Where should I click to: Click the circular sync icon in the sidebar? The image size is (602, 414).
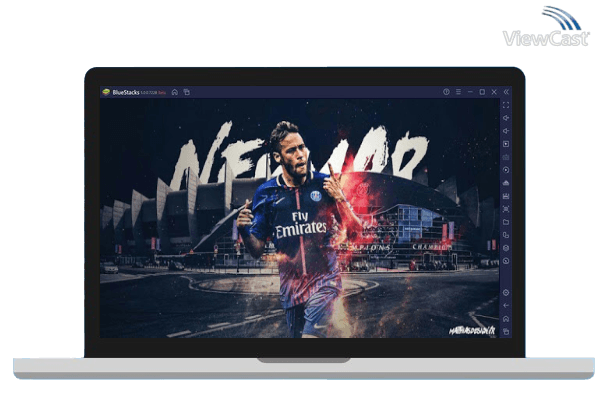coord(506,261)
